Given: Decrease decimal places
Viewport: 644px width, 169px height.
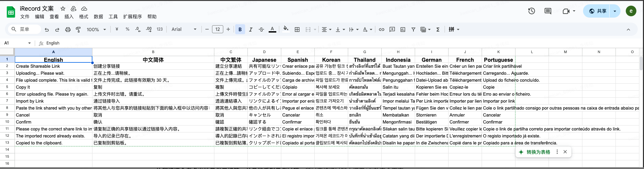Looking at the screenshot, I should (x=138, y=29).
